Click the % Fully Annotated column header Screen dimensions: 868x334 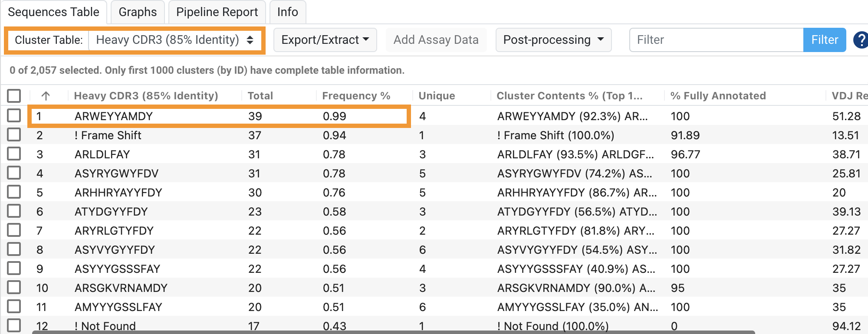(718, 96)
